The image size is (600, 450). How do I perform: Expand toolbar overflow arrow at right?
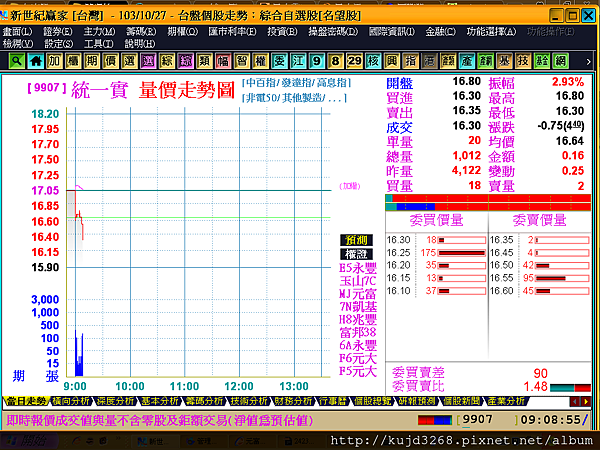pyautogui.click(x=589, y=62)
